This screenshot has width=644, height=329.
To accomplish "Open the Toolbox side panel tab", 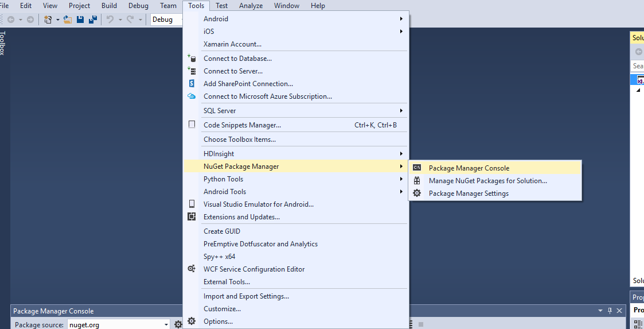I will 3,43.
